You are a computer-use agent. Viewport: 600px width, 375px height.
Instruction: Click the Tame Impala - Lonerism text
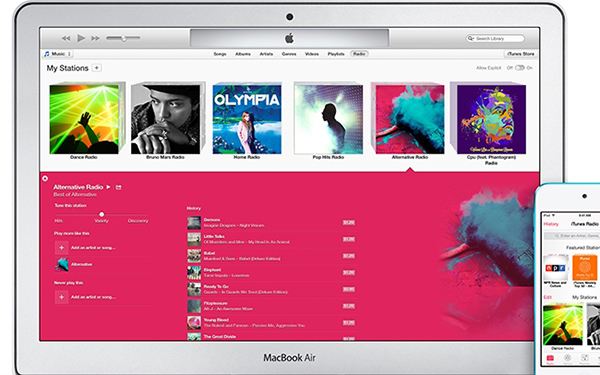click(x=226, y=276)
